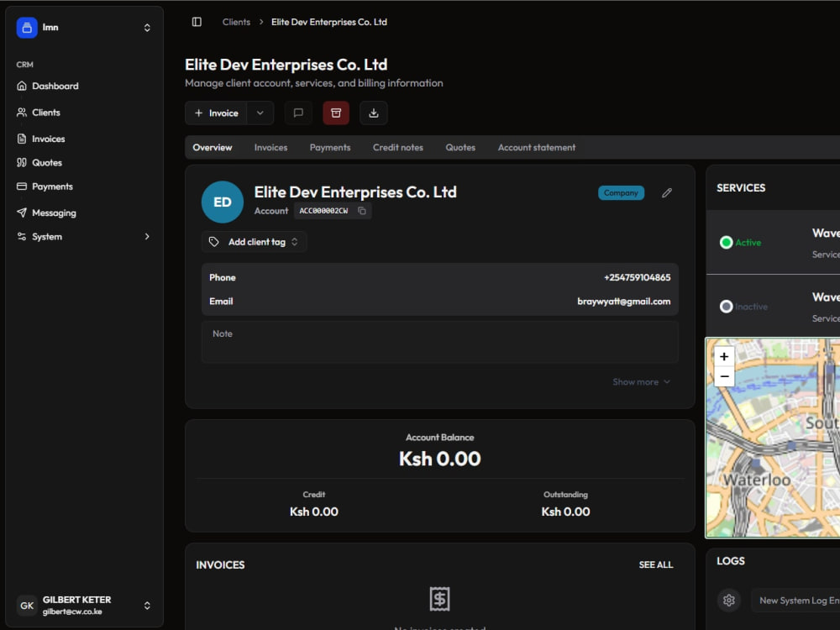840x630 pixels.
Task: Click the Account Balance Ksh 0.00 value
Action: click(440, 459)
